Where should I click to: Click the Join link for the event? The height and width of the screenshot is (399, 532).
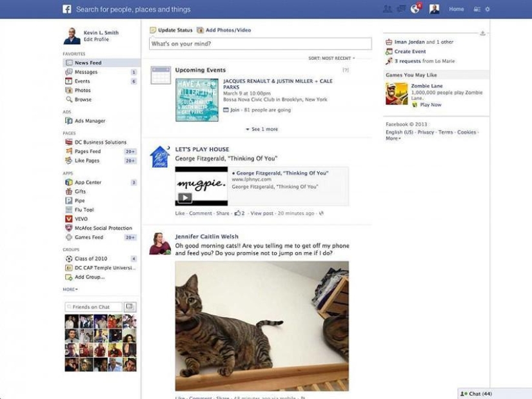pos(234,110)
